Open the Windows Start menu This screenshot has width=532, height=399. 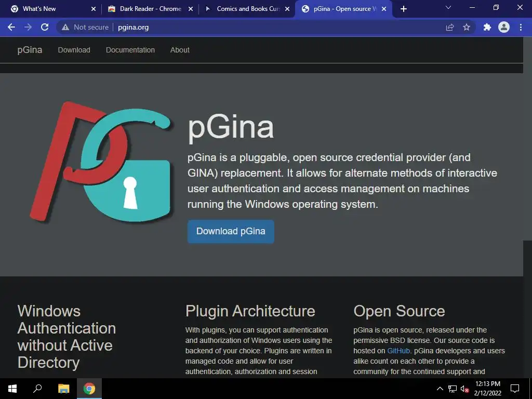[12, 389]
